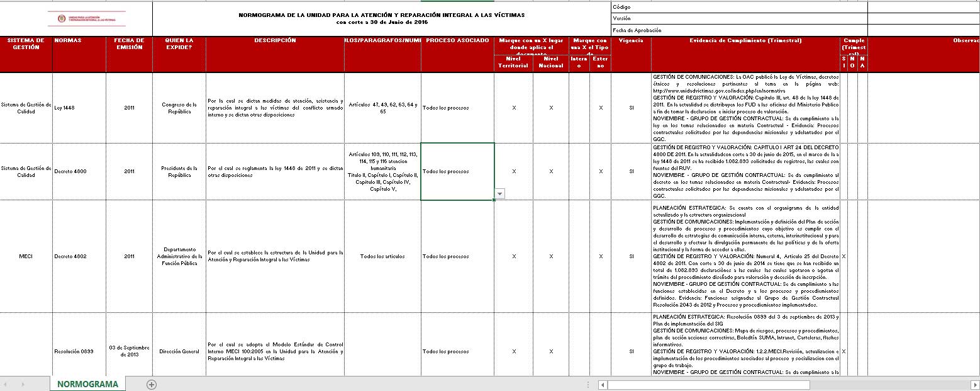The image size is (980, 391).
Task: Click Nivel Nacional X mark for Resolución 0899
Action: (x=551, y=351)
